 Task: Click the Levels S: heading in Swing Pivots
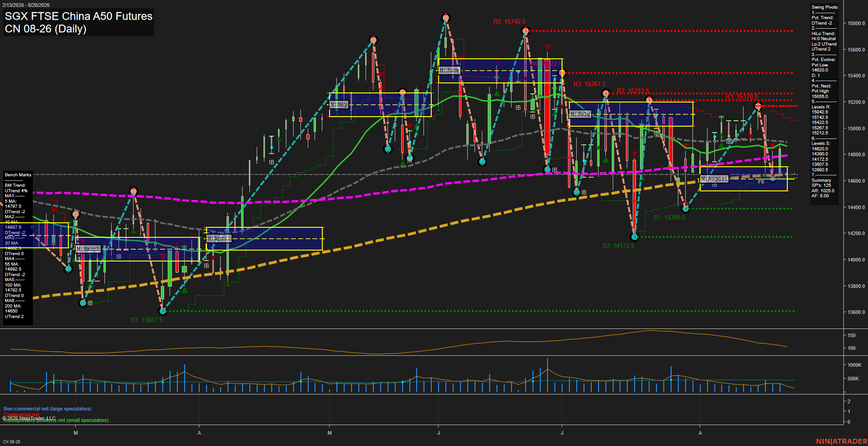coord(821,144)
